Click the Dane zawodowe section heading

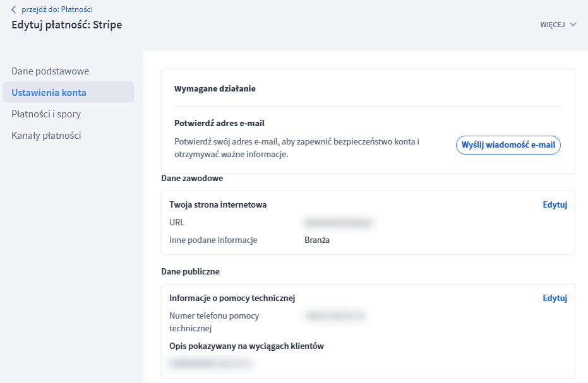[x=192, y=179]
